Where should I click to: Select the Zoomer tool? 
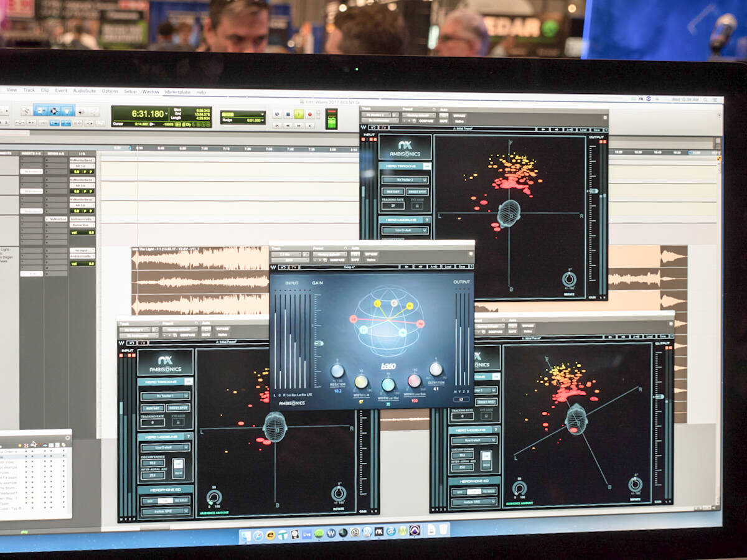pyautogui.click(x=27, y=111)
